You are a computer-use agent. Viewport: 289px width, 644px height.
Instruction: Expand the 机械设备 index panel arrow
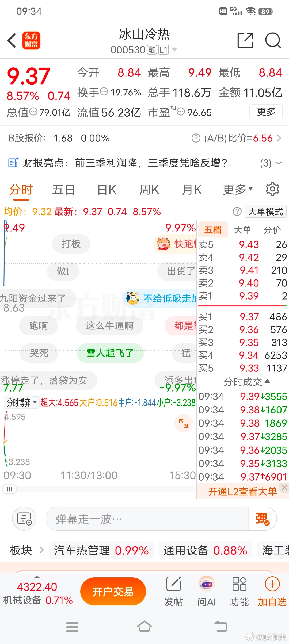pyautogui.click(x=37, y=577)
